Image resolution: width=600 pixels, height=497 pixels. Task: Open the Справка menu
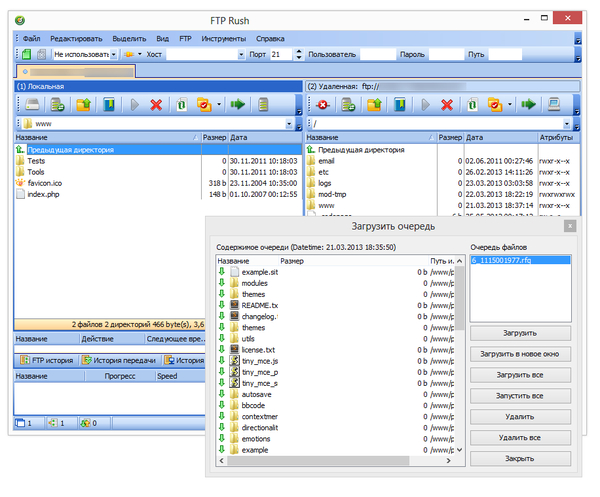coord(270,39)
